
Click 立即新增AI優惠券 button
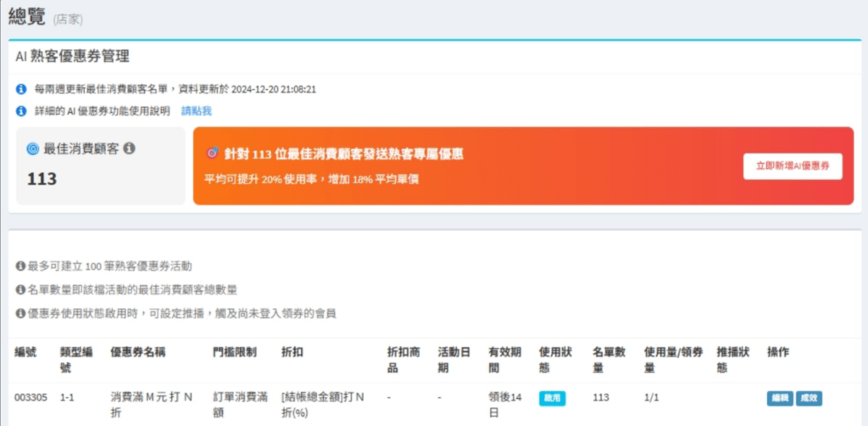click(793, 166)
